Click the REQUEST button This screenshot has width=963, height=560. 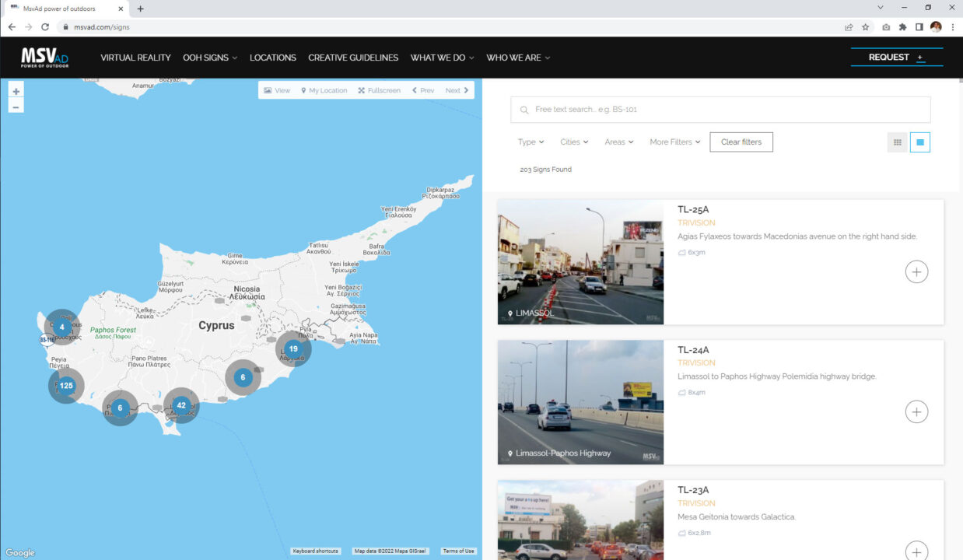pyautogui.click(x=897, y=57)
